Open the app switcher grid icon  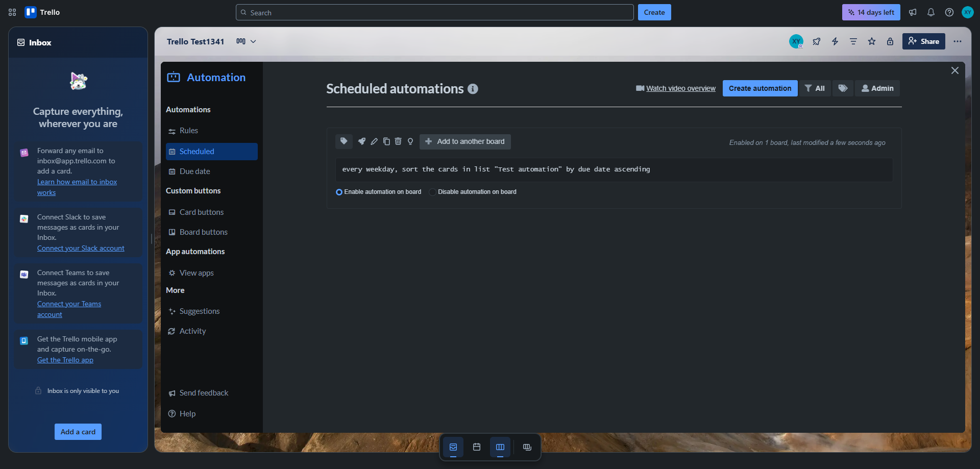coord(12,12)
